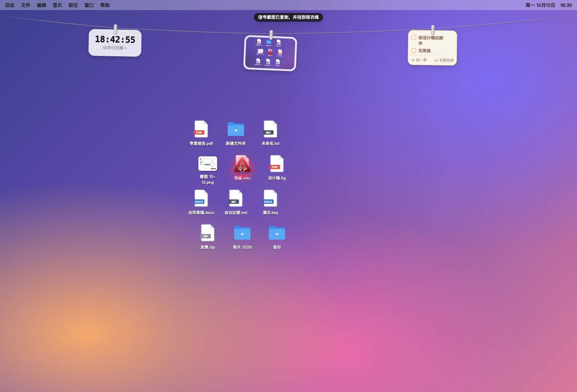
Task: Select the 设计稿.fig file icon
Action: [277, 164]
